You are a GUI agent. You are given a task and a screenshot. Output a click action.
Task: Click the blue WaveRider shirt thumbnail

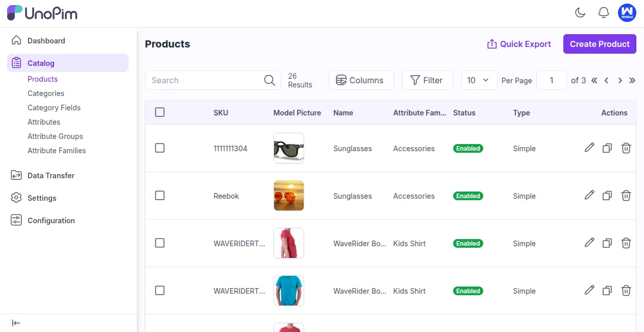(288, 291)
